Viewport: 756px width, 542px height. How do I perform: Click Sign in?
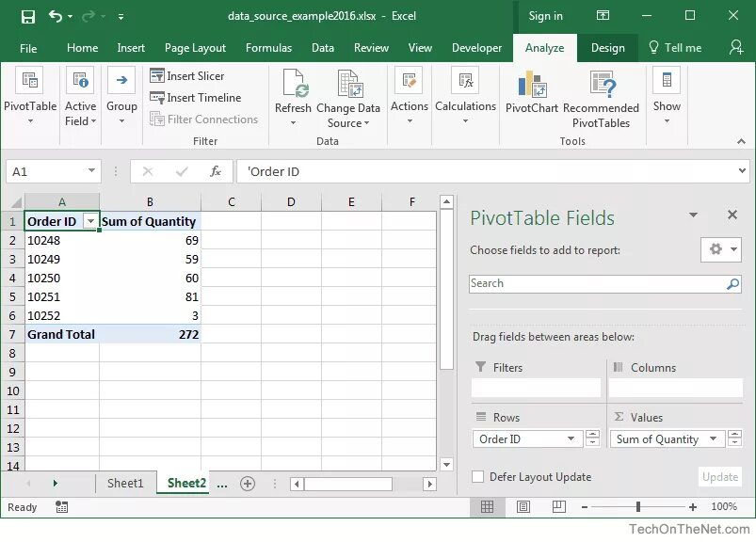click(x=545, y=16)
